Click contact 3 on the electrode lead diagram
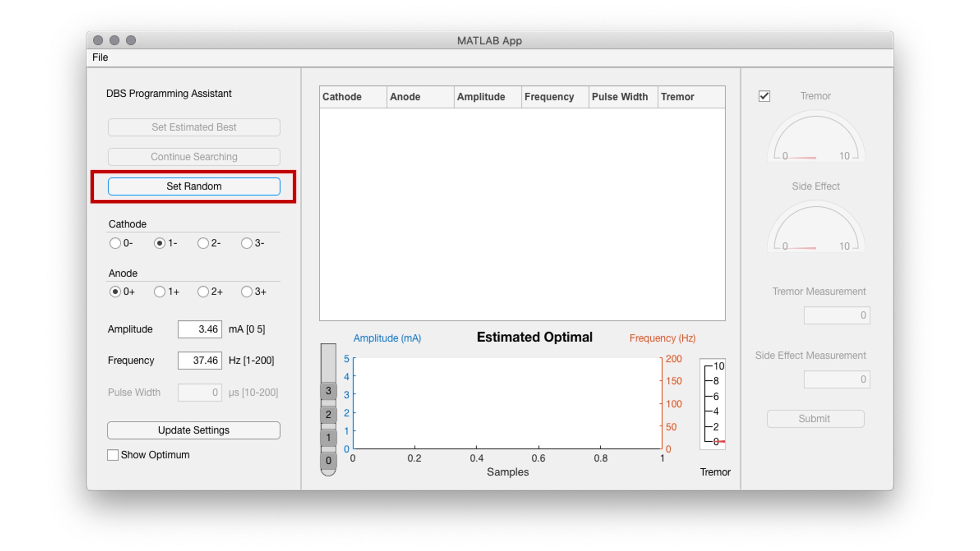This screenshot has height=551, width=980. pos(328,391)
